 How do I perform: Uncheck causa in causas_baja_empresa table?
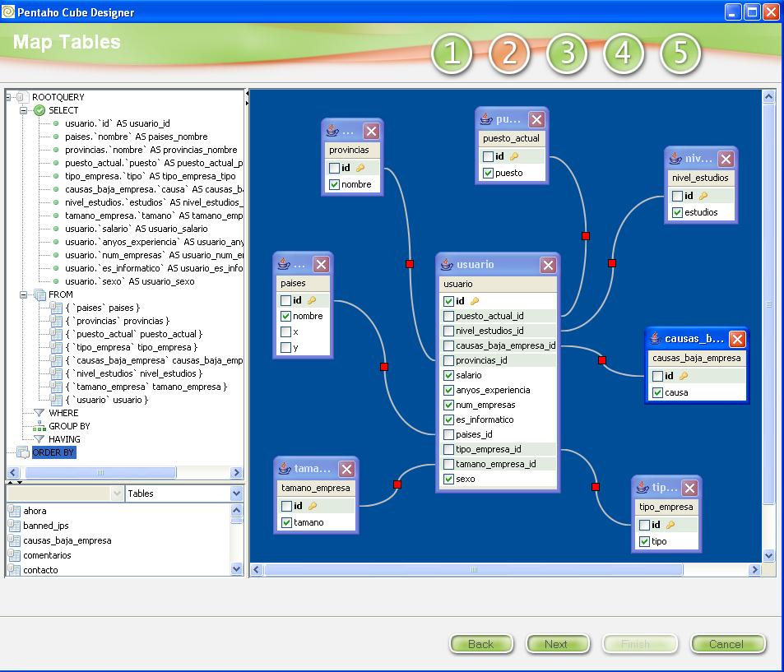(x=658, y=393)
